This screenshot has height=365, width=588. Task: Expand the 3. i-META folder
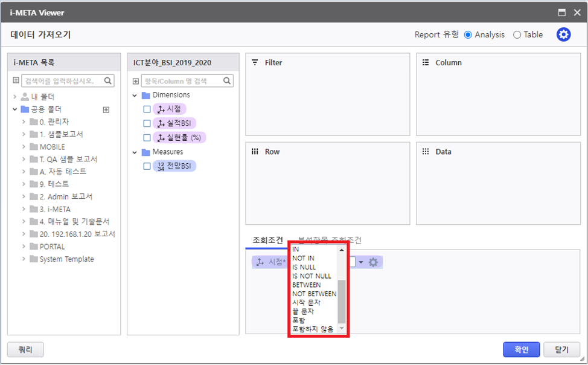[24, 209]
